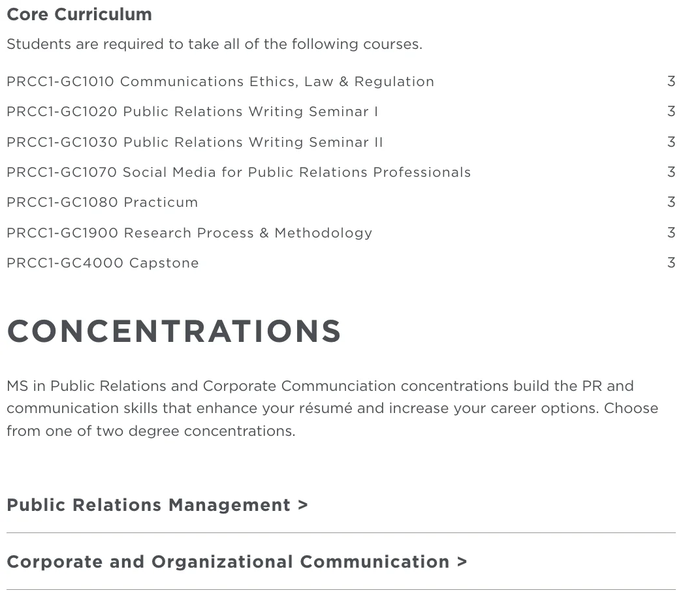Click the CONCENTRATIONS section heading
This screenshot has width=700, height=599.
tap(174, 331)
